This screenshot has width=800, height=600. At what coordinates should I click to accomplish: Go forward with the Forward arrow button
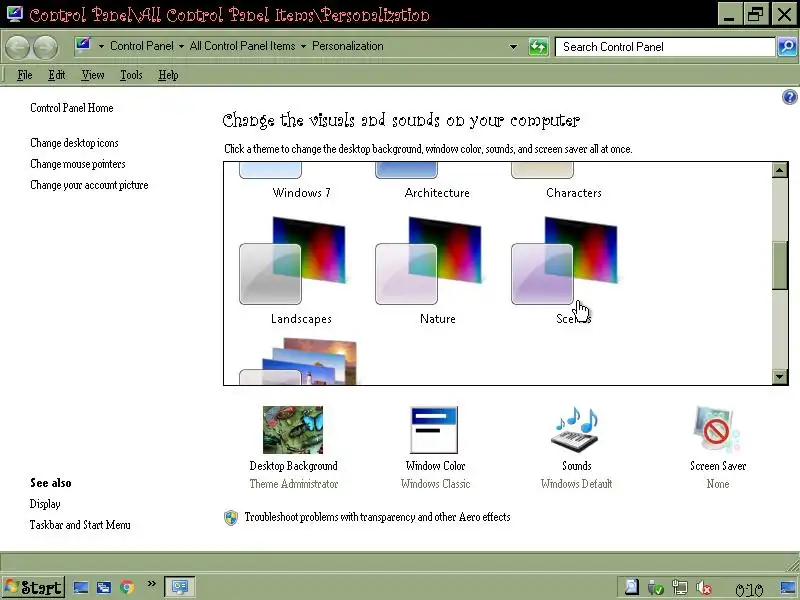[x=46, y=47]
